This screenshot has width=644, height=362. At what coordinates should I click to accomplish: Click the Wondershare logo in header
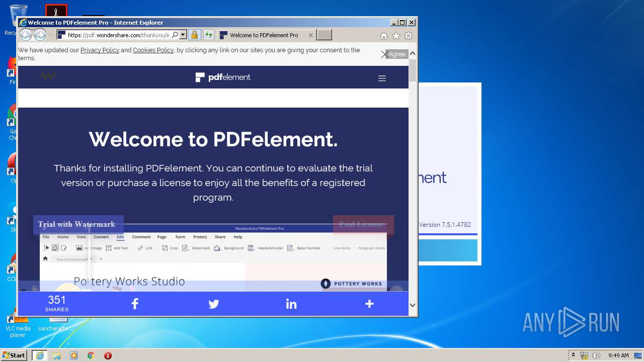[48, 76]
